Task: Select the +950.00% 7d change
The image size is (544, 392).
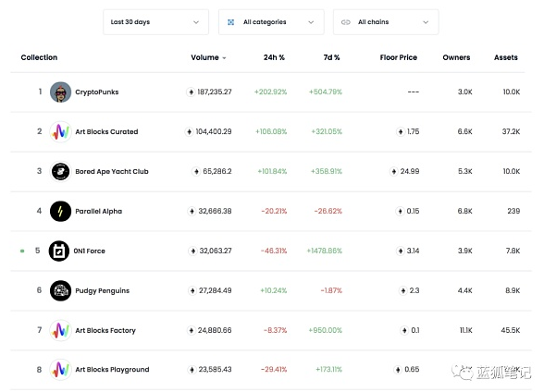Action: pos(325,330)
